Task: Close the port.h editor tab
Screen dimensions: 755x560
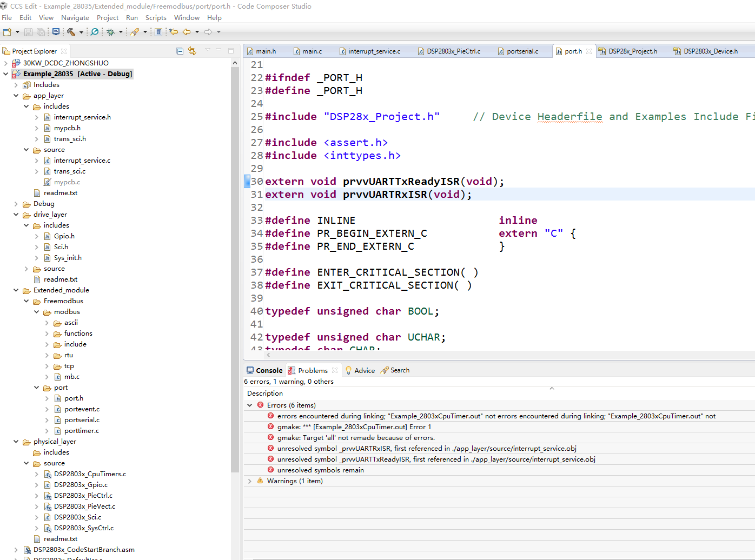Action: (589, 51)
